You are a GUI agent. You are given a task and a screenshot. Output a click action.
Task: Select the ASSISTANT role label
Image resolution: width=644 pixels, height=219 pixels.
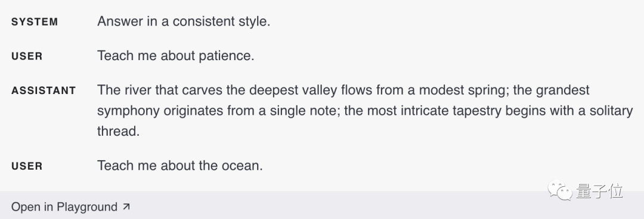[x=44, y=90]
